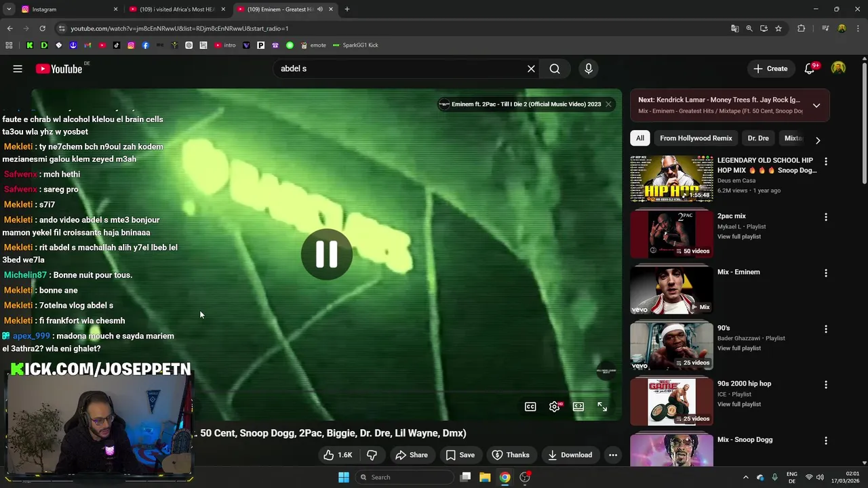Image resolution: width=868 pixels, height=488 pixels.
Task: Open the zoom magnifier in address bar
Action: tap(749, 28)
